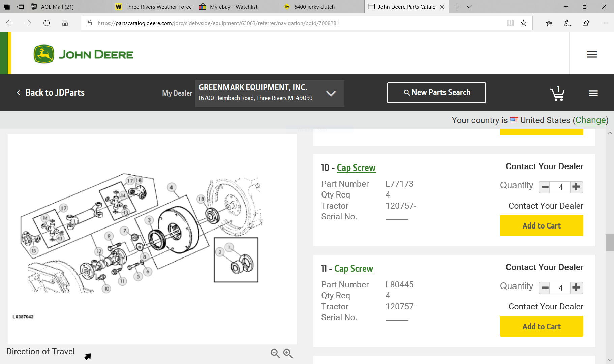Increase quantity for Cap Screw L80445
614x364 pixels.
[576, 287]
